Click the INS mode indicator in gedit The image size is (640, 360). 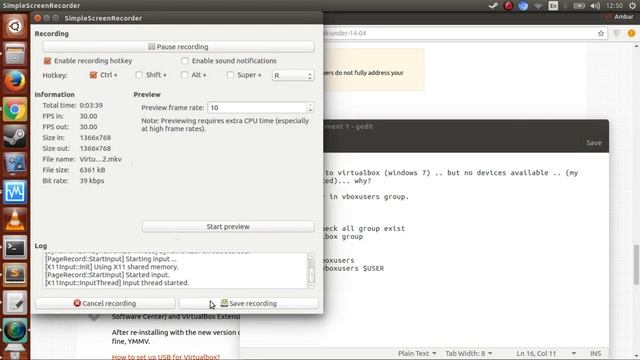(x=595, y=353)
